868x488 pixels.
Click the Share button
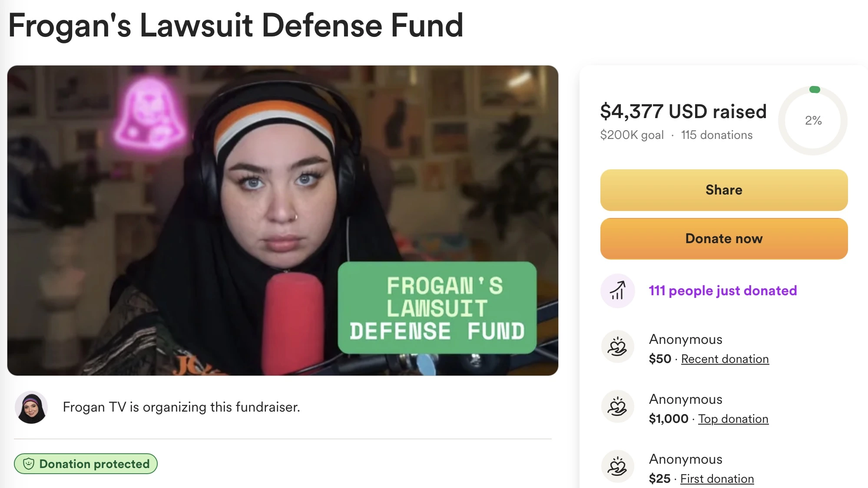[724, 190]
